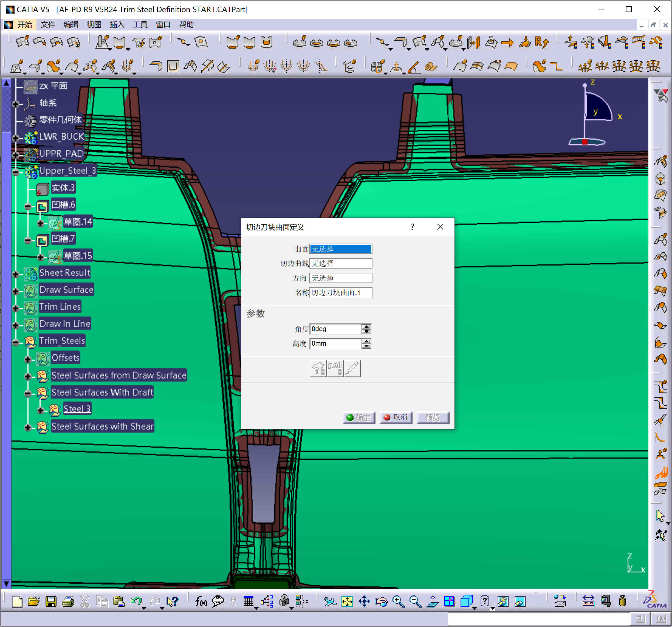Decrease height with down spinner arrow

tap(366, 346)
